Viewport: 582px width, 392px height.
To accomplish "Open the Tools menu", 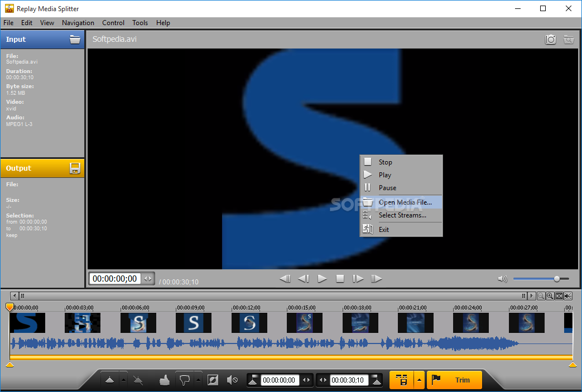I will point(140,23).
